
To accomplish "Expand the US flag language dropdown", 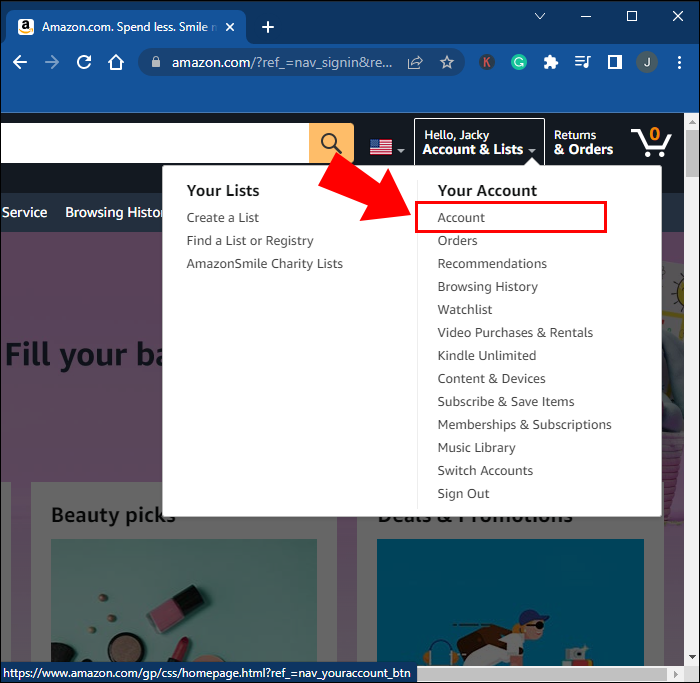I will (x=387, y=147).
